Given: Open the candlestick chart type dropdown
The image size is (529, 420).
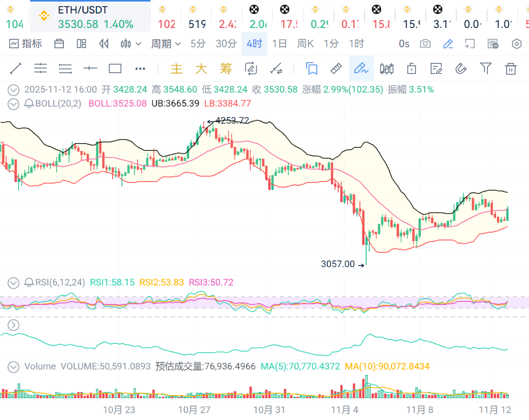Looking at the screenshot, I should (x=131, y=44).
